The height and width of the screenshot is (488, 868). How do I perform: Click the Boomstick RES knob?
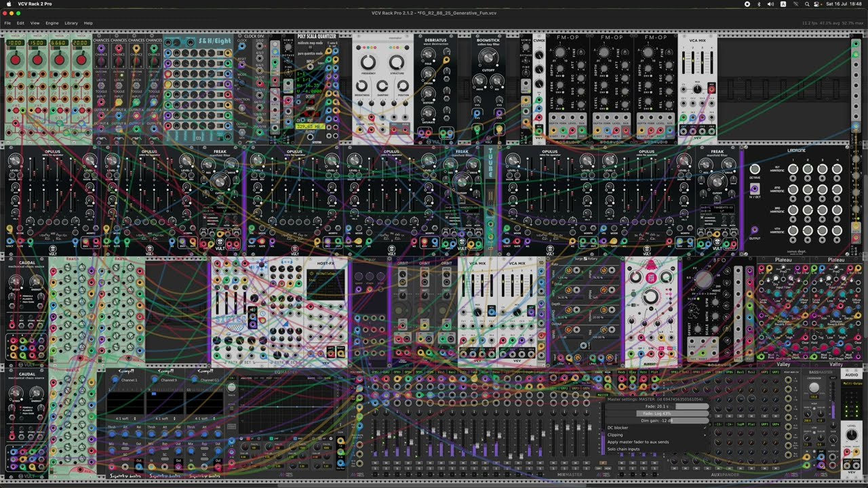498,81
